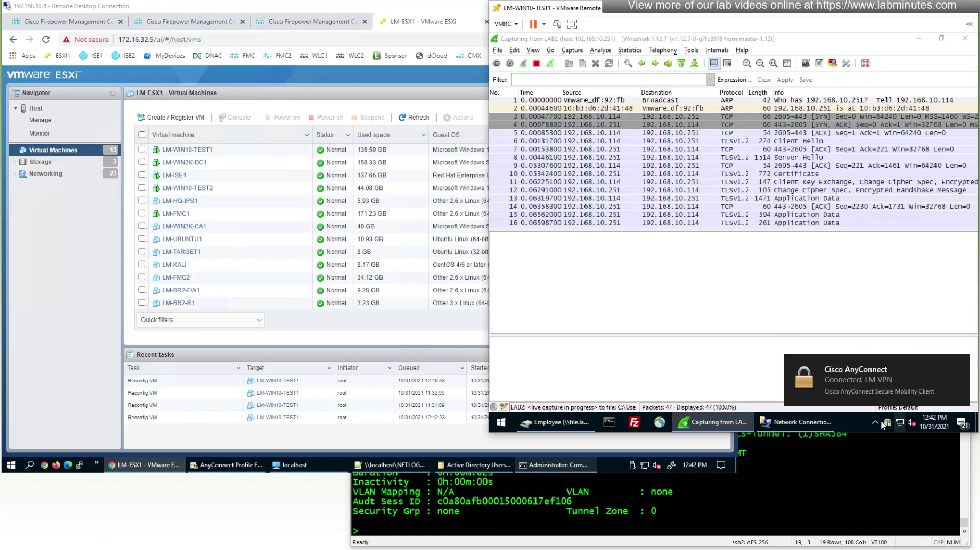Click Create / Register VM button
Viewport: 980px width, 550px height.
coord(171,117)
